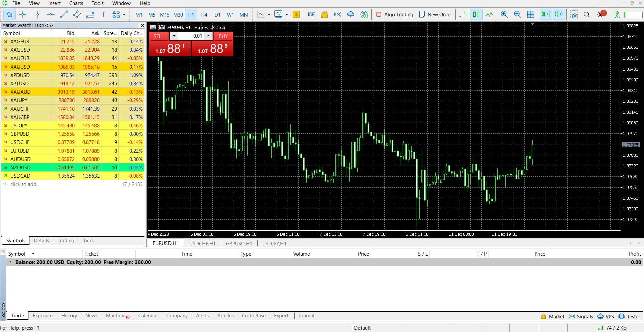This screenshot has height=332, width=644.
Task: Open a New Order dialog
Action: 435,14
